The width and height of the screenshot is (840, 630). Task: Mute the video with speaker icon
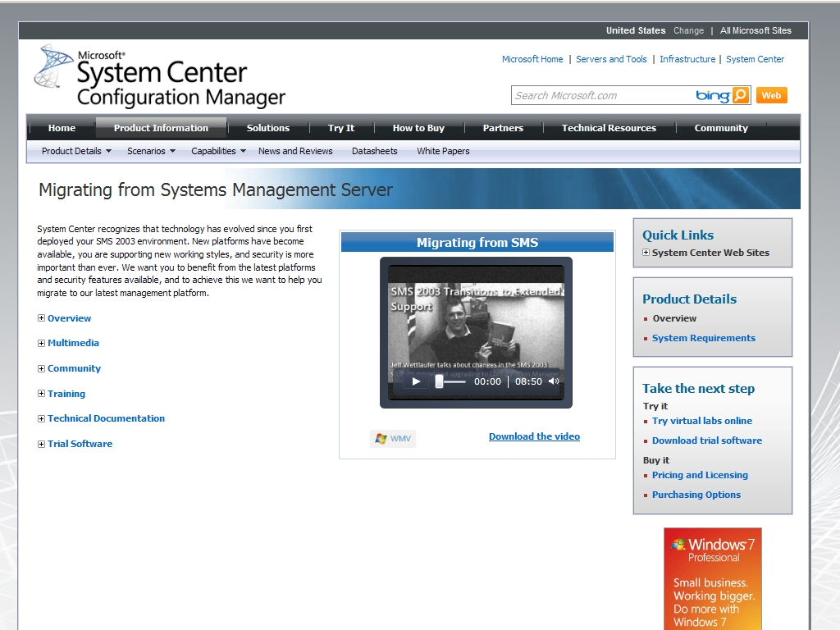[554, 381]
